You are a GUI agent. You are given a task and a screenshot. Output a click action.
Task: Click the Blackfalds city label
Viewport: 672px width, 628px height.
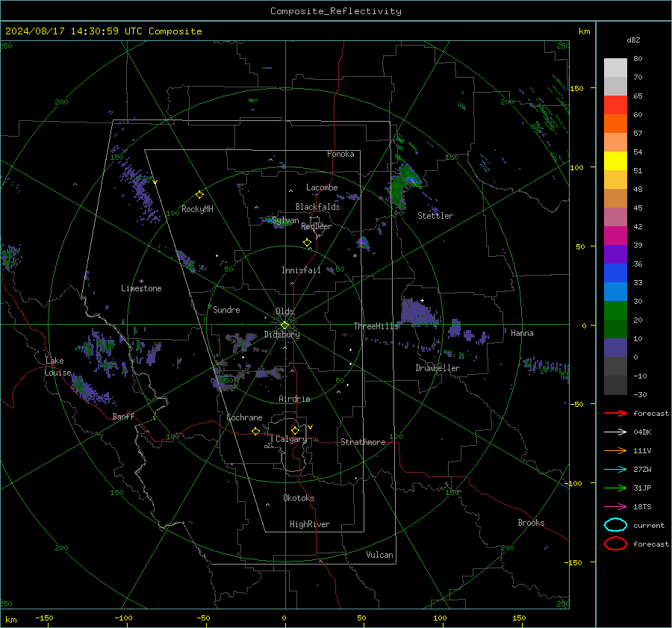point(317,207)
